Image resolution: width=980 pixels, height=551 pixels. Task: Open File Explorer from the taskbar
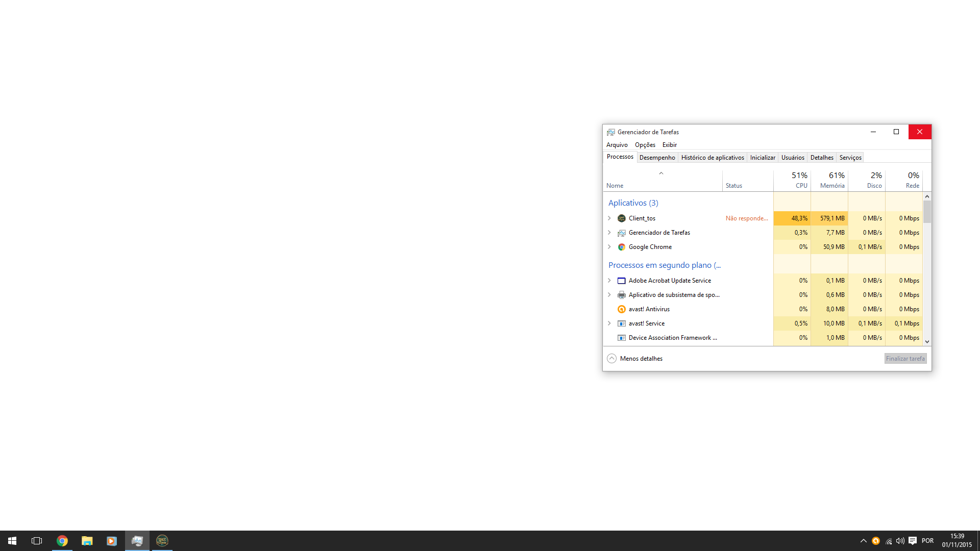tap(87, 541)
